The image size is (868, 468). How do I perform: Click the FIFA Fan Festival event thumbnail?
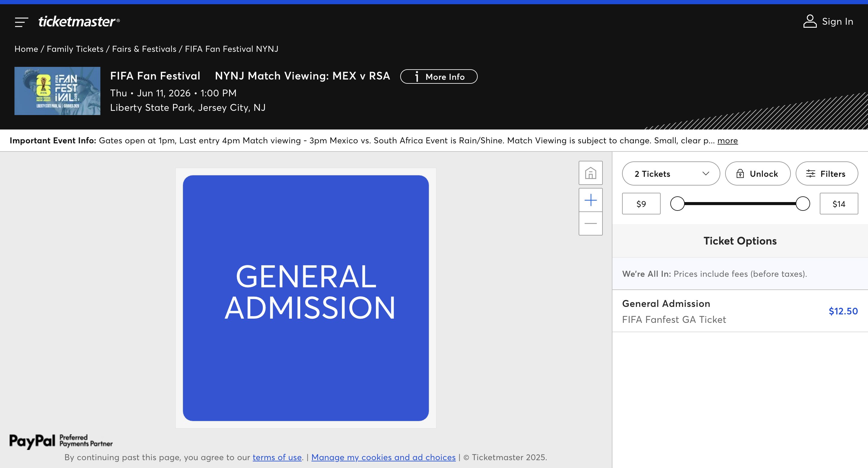pos(57,91)
